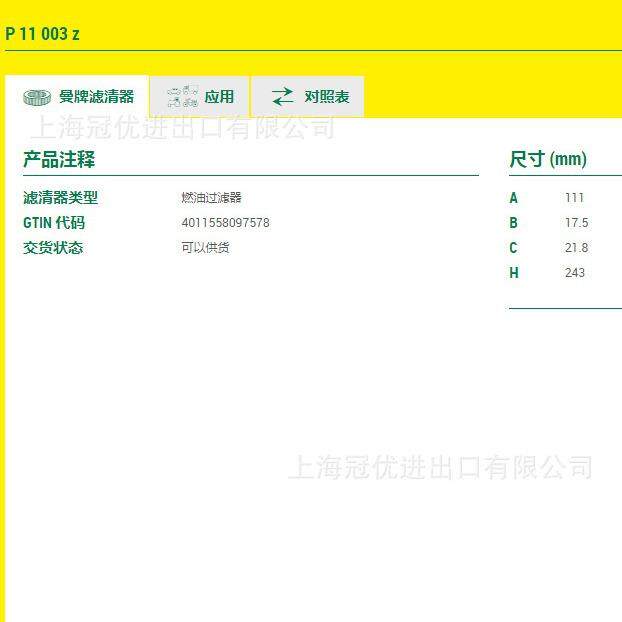Select the GTIN 代码 label
The width and height of the screenshot is (622, 622).
click(54, 223)
